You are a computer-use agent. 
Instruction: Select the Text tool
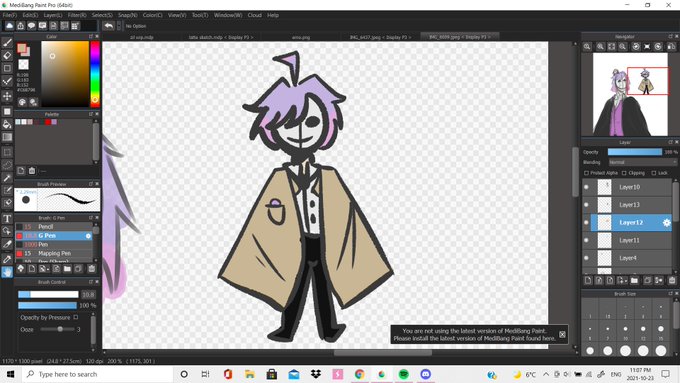click(7, 218)
